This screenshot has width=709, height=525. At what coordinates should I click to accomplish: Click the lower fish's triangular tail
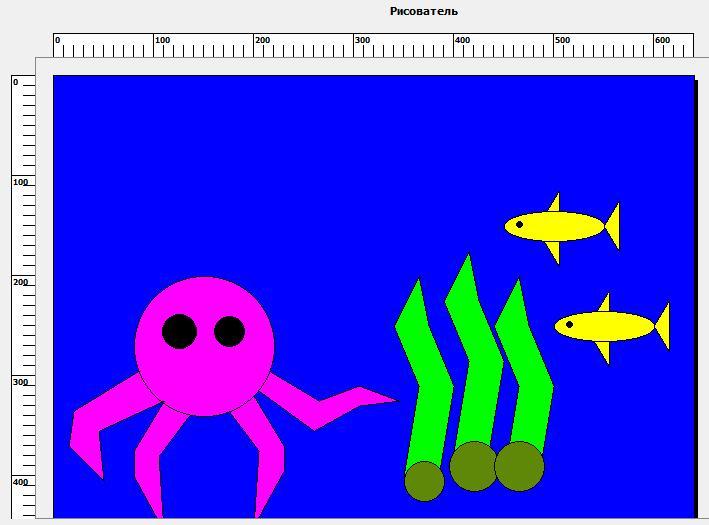[664, 326]
